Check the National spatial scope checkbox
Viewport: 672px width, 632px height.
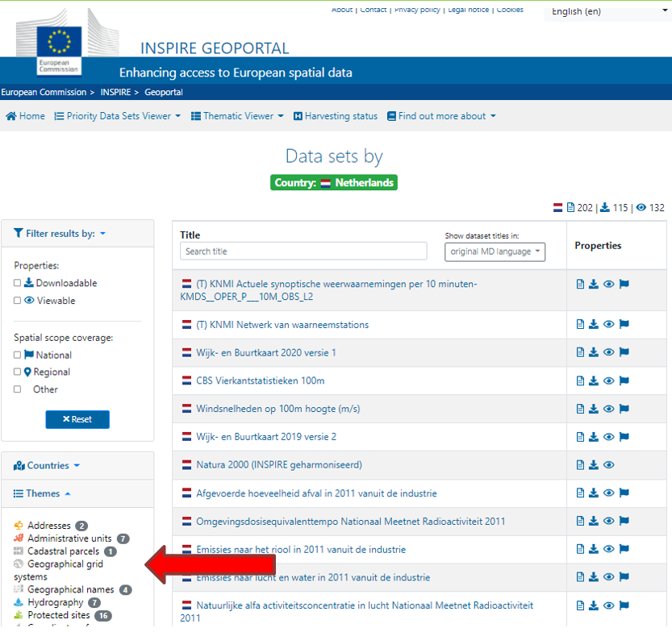tap(17, 355)
